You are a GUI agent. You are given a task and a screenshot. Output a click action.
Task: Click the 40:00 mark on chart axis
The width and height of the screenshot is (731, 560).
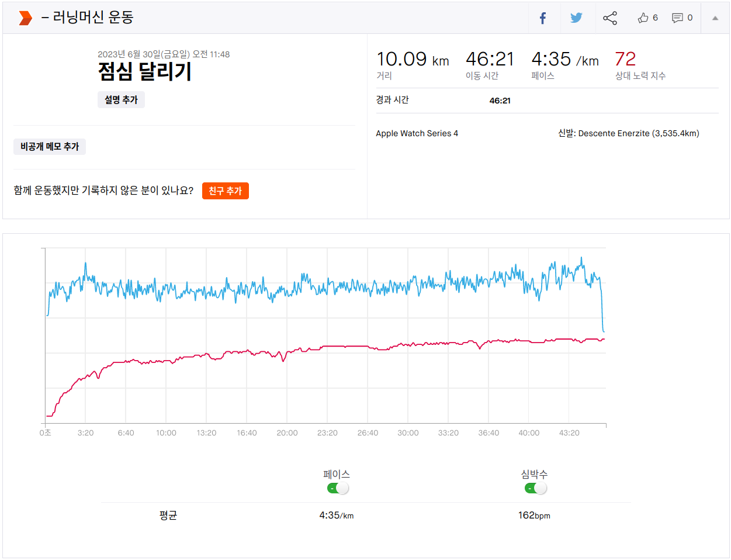click(x=529, y=433)
